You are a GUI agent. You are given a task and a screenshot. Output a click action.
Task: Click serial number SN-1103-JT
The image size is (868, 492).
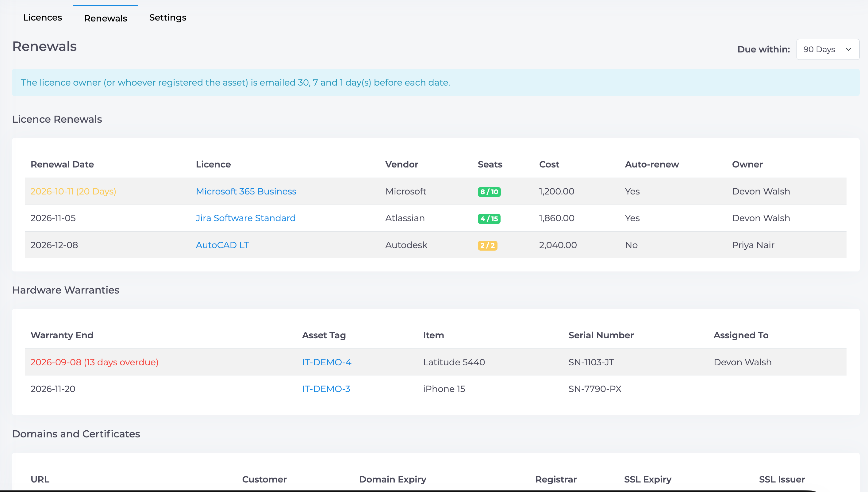[591, 362]
